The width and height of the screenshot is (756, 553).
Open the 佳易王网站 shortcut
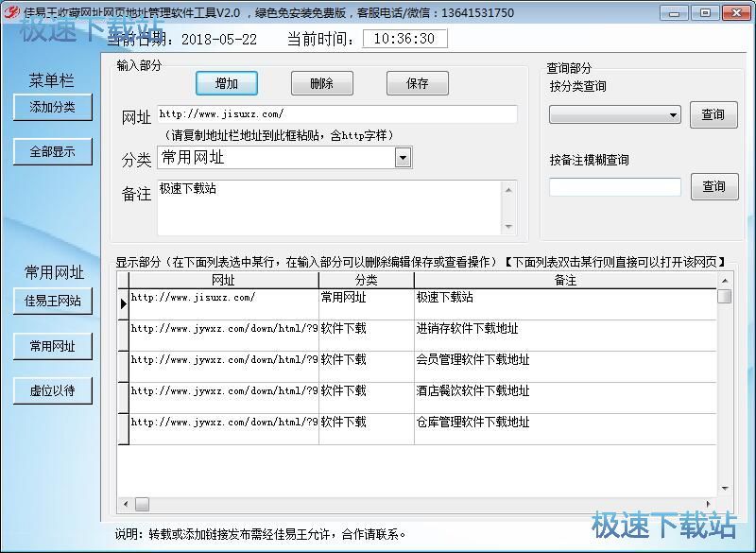53,301
